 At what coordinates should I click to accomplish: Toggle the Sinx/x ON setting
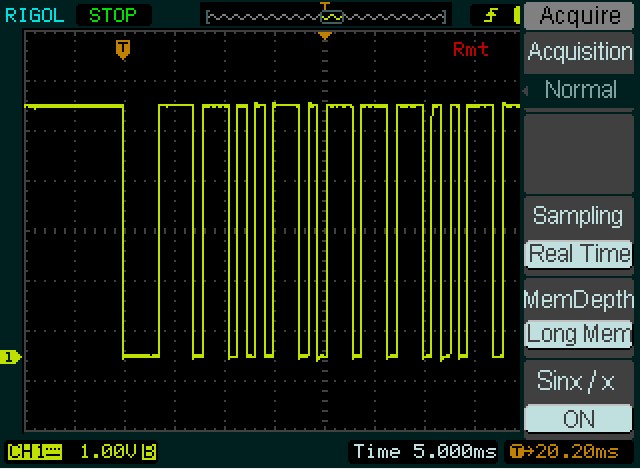[x=579, y=418]
